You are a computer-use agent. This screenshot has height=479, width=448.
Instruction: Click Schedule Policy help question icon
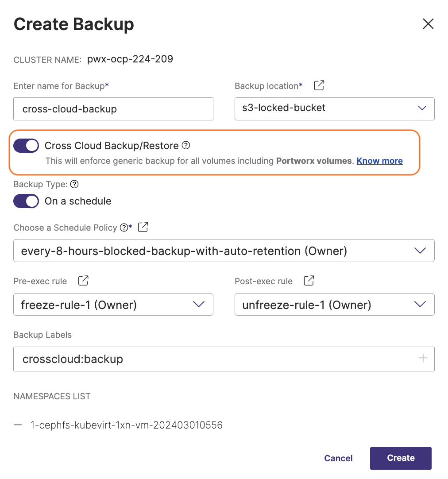124,228
